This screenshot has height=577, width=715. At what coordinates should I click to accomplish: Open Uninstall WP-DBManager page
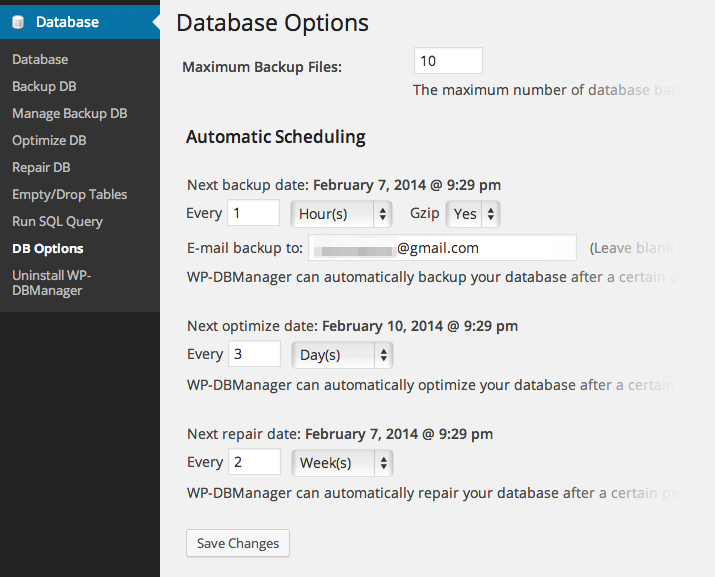click(52, 282)
